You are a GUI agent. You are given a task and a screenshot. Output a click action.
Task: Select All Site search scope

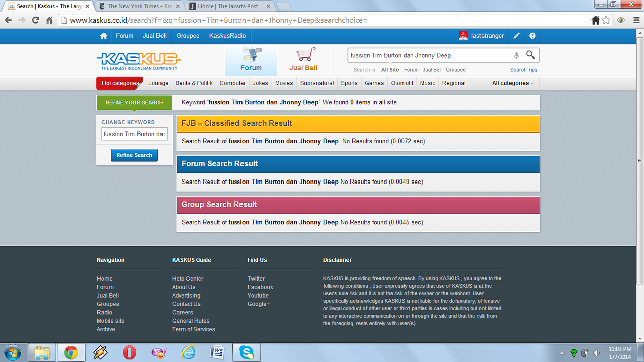(390, 70)
